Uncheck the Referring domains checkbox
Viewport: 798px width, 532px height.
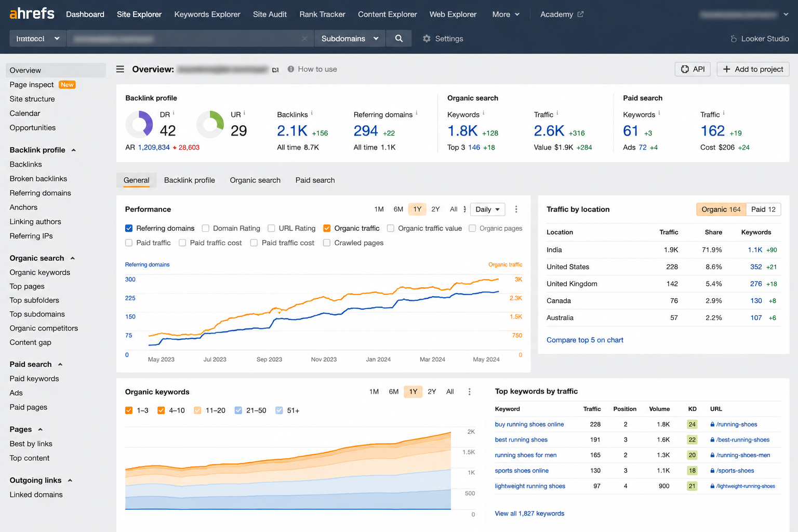click(x=129, y=228)
